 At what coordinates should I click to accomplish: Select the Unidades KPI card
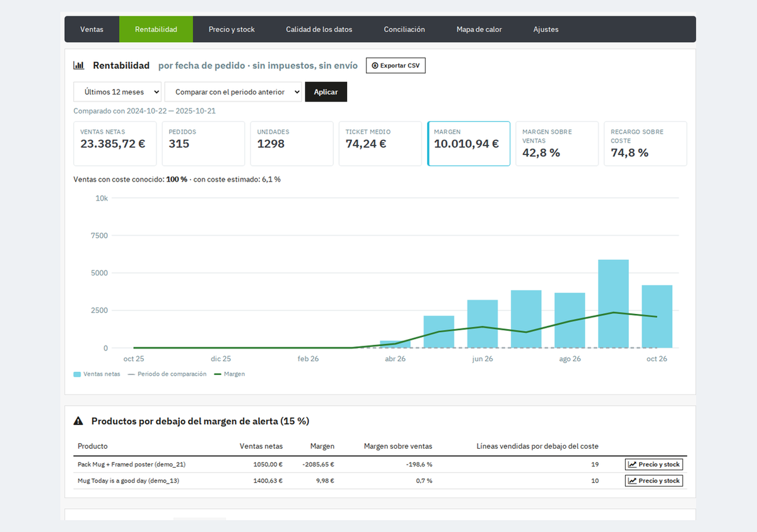point(291,144)
